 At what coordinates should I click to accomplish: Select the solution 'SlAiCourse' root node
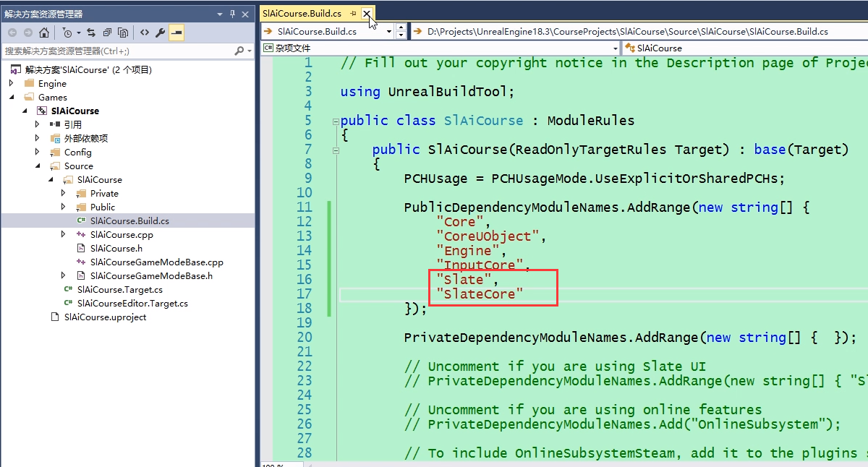[88, 69]
